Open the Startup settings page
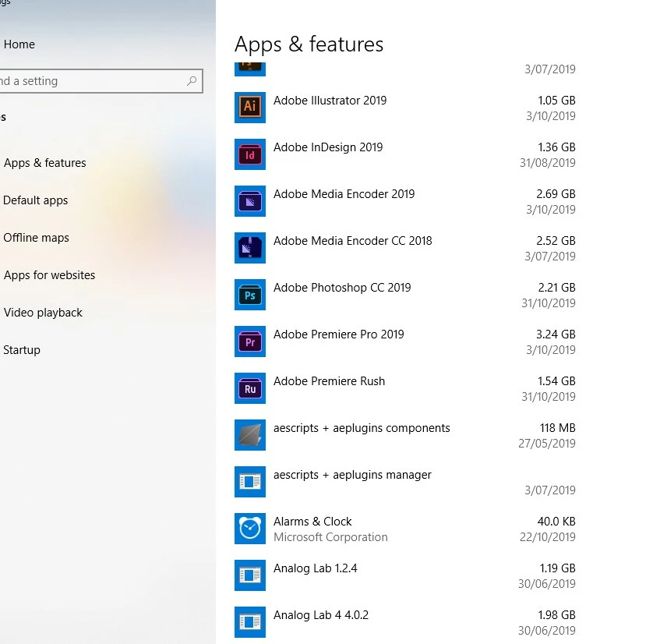 coord(22,350)
